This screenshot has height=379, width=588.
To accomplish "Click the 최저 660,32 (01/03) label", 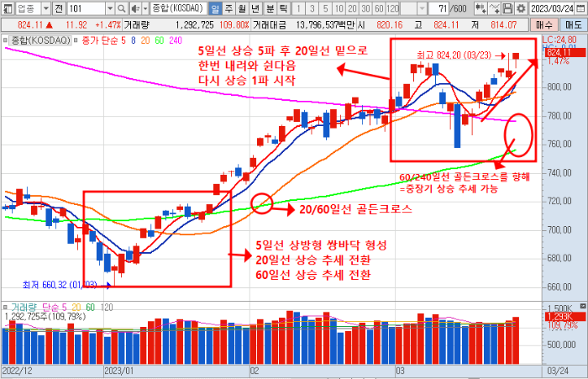I will pyautogui.click(x=60, y=285).
